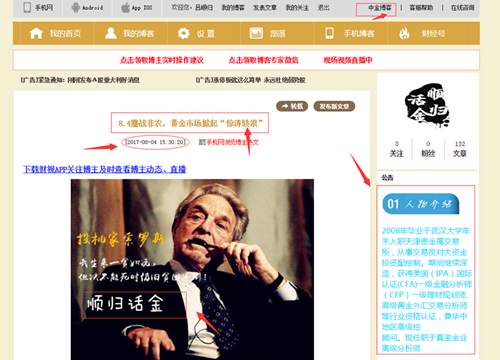Click the 转载 repost button

pyautogui.click(x=292, y=106)
